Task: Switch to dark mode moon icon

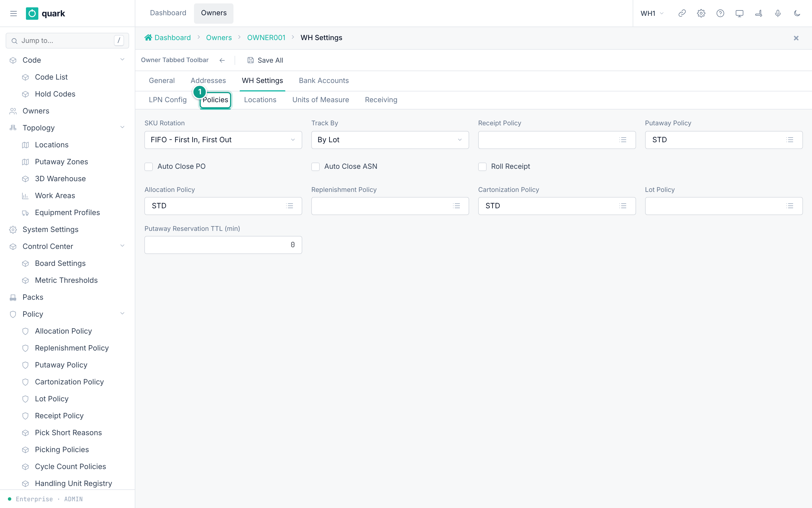Action: (x=797, y=14)
